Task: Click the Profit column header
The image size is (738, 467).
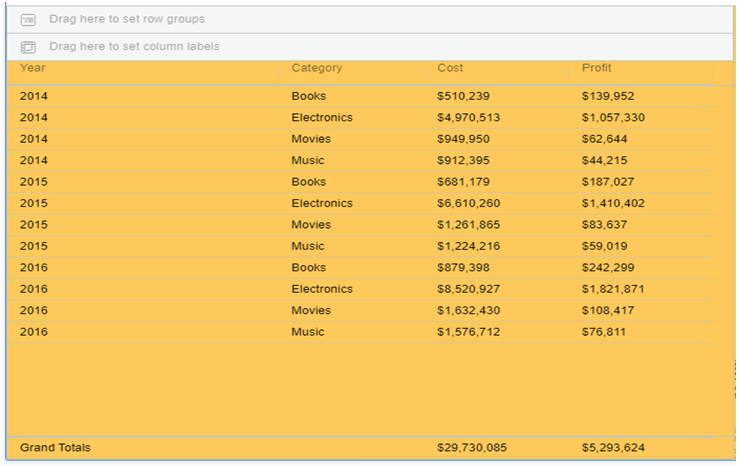Action: coord(596,68)
